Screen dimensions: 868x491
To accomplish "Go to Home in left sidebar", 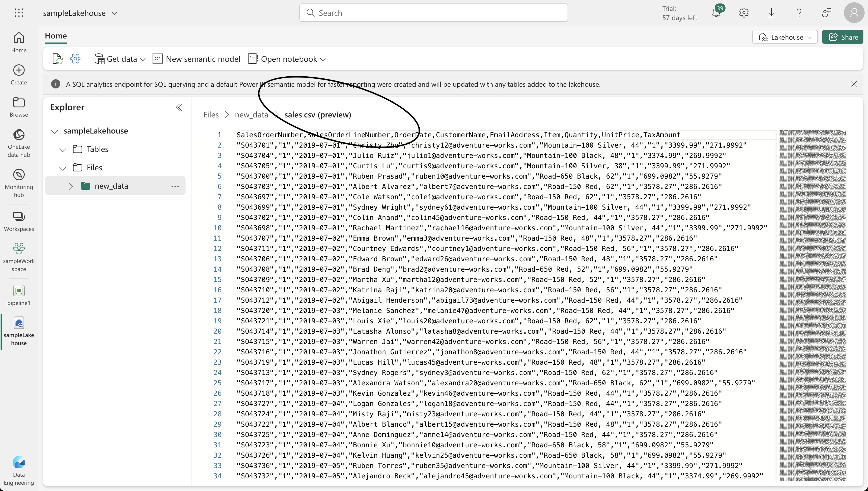I will tap(19, 42).
